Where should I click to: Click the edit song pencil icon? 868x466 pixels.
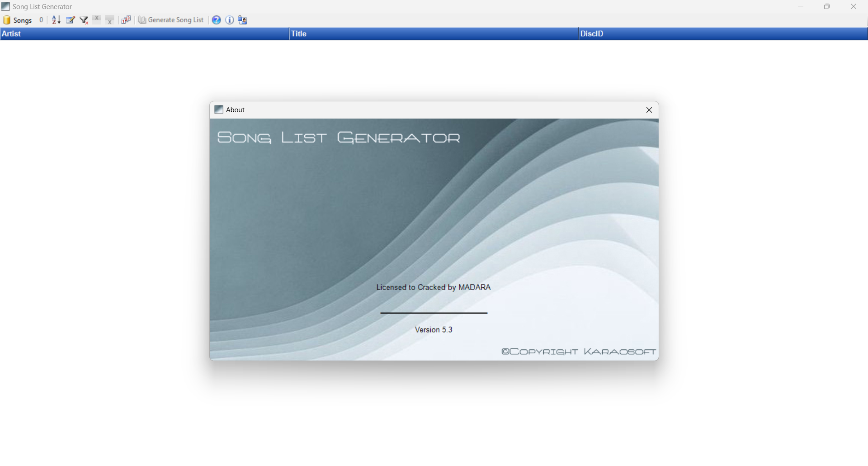click(x=70, y=20)
